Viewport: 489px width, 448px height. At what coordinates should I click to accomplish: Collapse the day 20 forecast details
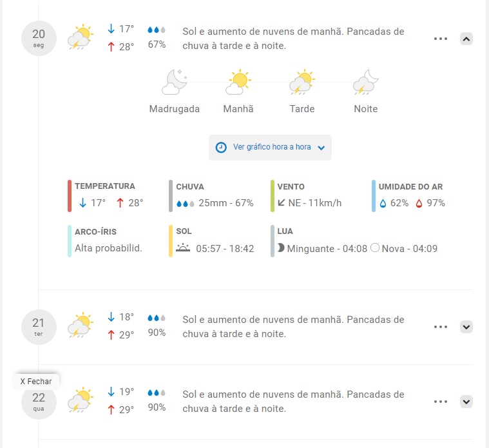point(466,39)
